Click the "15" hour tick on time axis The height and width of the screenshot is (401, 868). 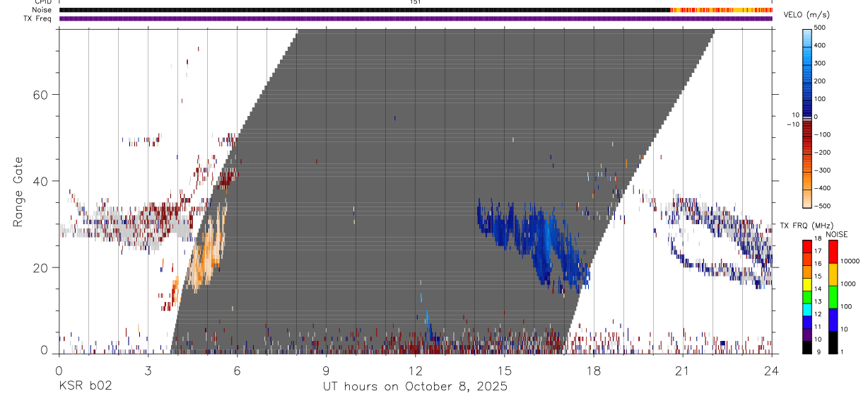point(505,370)
